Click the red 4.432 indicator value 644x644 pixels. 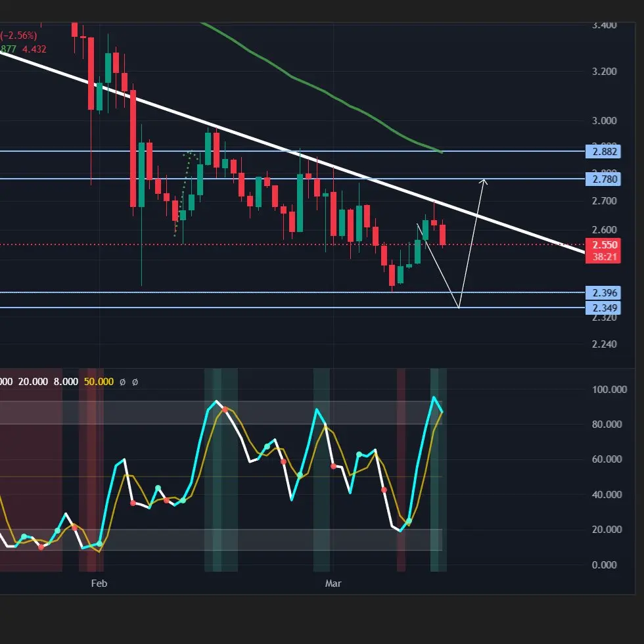34,49
